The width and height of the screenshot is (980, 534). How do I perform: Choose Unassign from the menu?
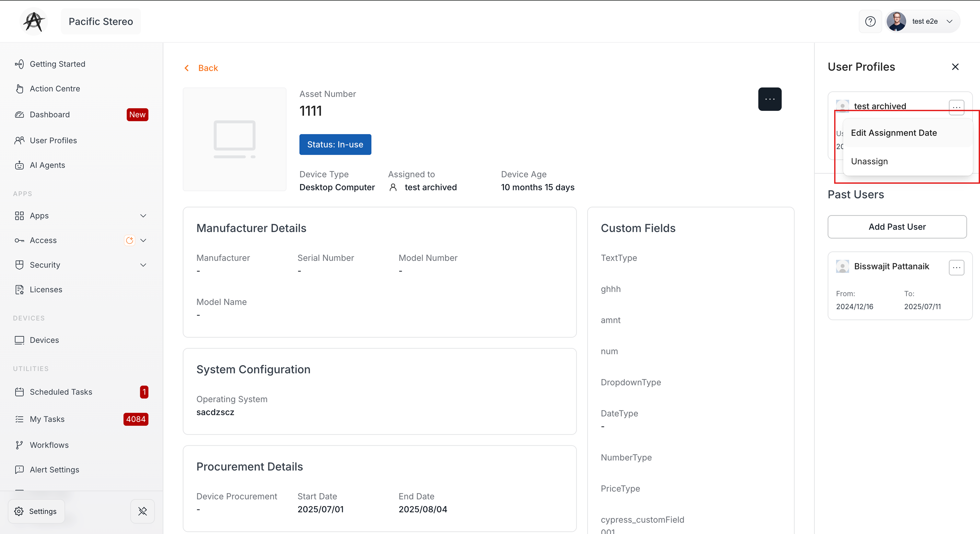point(907,161)
